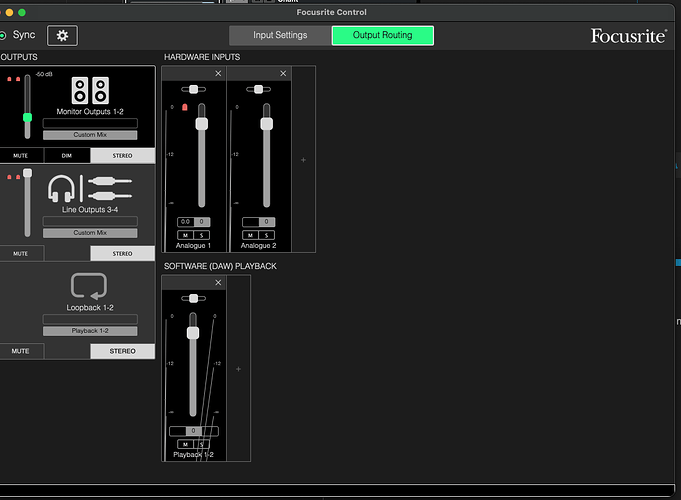
Task: Click the Sync status indicator
Action: click(3, 35)
